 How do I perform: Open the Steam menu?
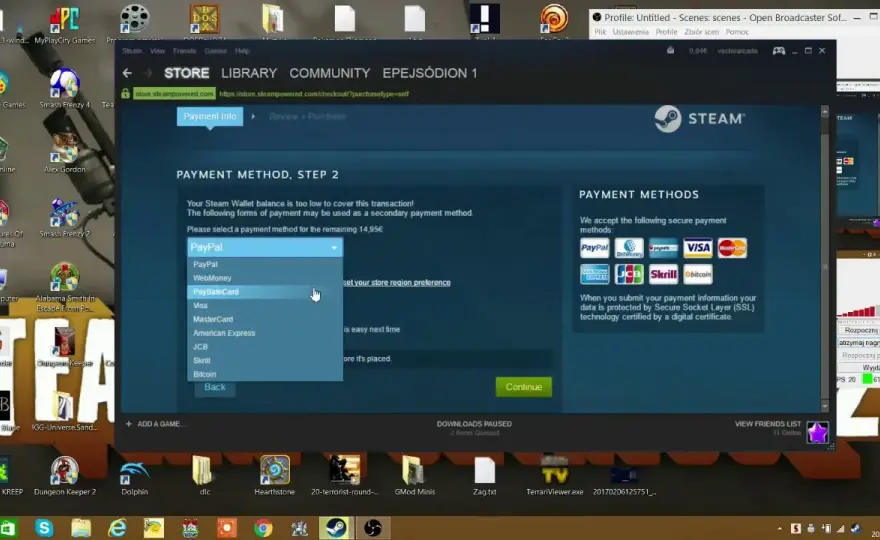(x=132, y=51)
